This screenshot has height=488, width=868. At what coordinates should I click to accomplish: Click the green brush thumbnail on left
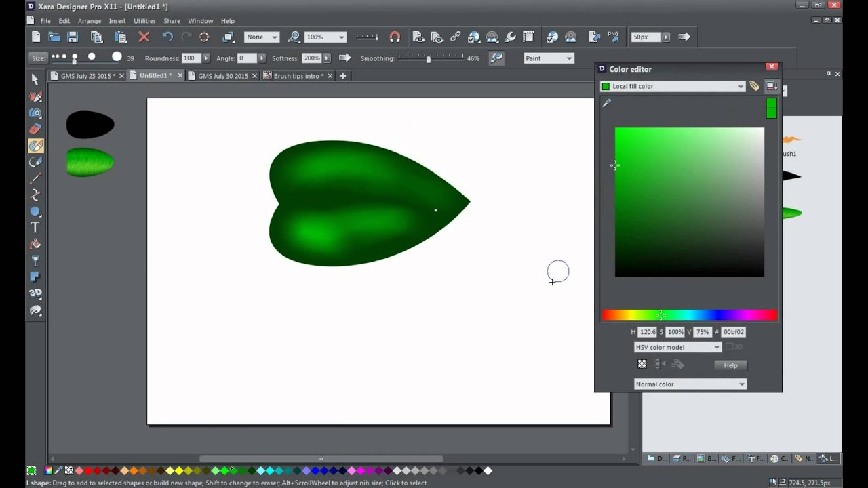[90, 163]
